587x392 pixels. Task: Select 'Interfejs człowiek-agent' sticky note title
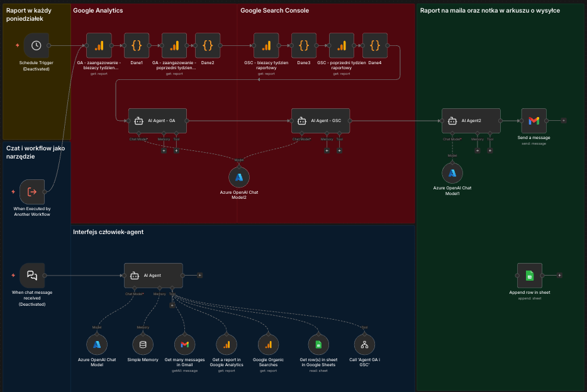pyautogui.click(x=108, y=232)
